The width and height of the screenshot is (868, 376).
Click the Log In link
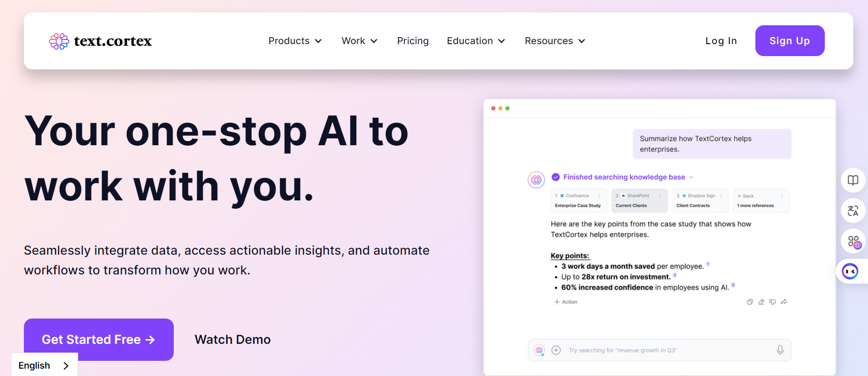[721, 41]
